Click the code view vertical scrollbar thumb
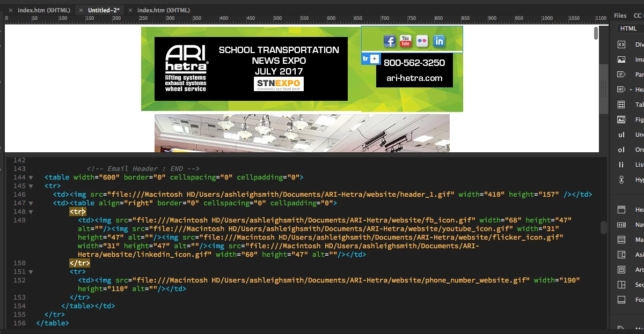Screen dimensions: 644x334 point(604,227)
